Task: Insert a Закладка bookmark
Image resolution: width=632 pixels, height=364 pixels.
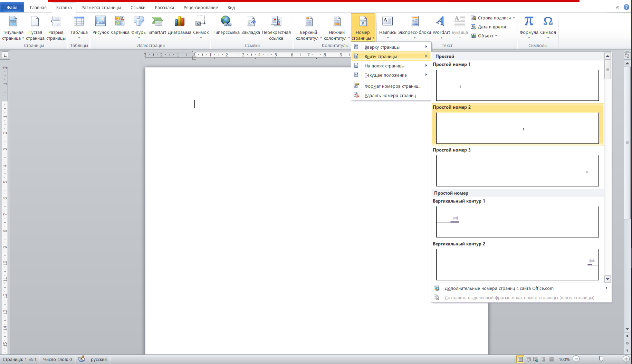Action: (x=250, y=26)
